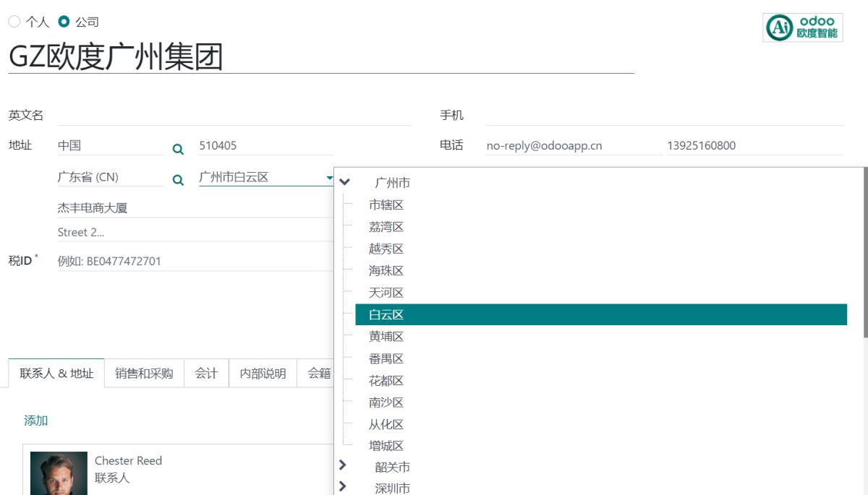
Task: Select the 公司 radio button
Action: pyautogui.click(x=64, y=22)
